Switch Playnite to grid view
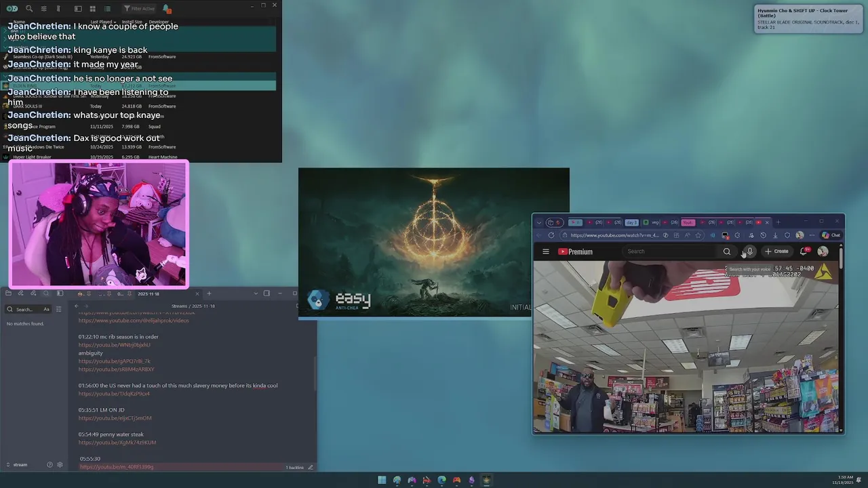 coord(93,9)
